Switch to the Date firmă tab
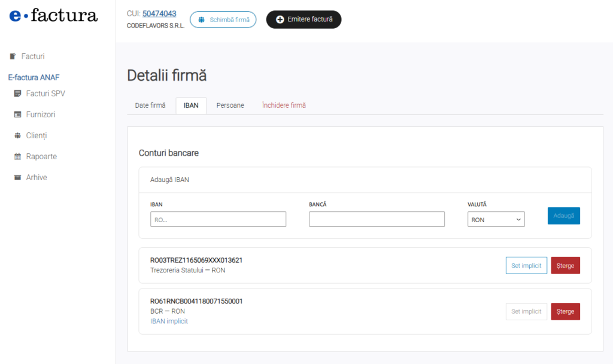 pos(150,105)
